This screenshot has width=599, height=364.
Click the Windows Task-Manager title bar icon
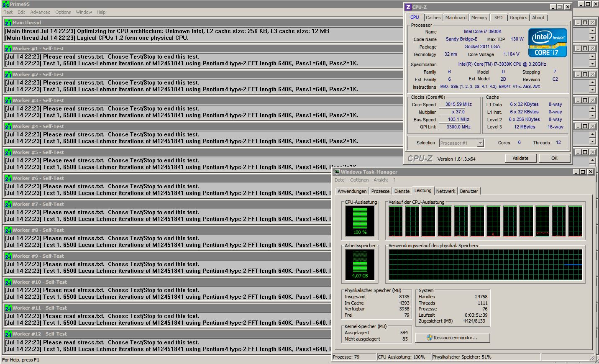[x=337, y=172]
